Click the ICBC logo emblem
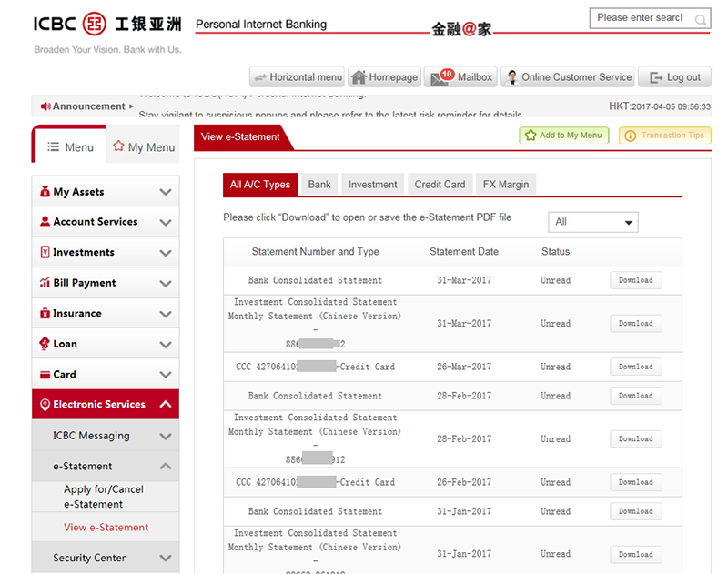This screenshot has height=574, width=728. [95, 24]
